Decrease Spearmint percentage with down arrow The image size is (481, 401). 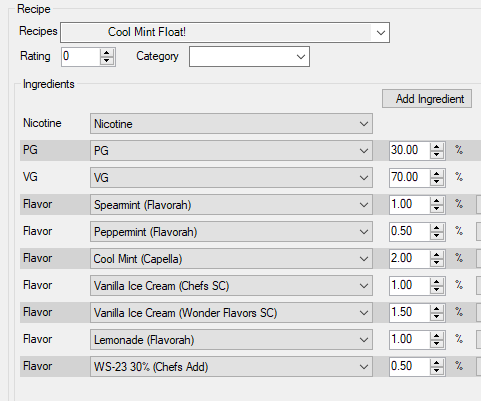pos(437,208)
